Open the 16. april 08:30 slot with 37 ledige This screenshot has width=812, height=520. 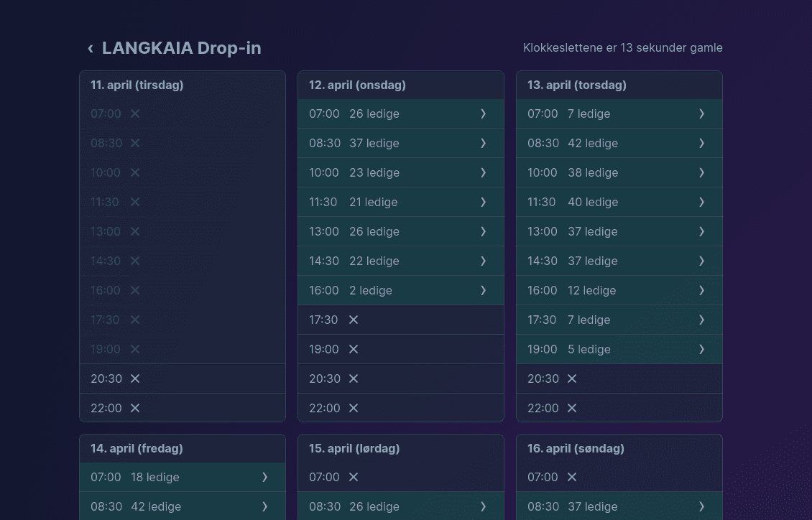[619, 506]
